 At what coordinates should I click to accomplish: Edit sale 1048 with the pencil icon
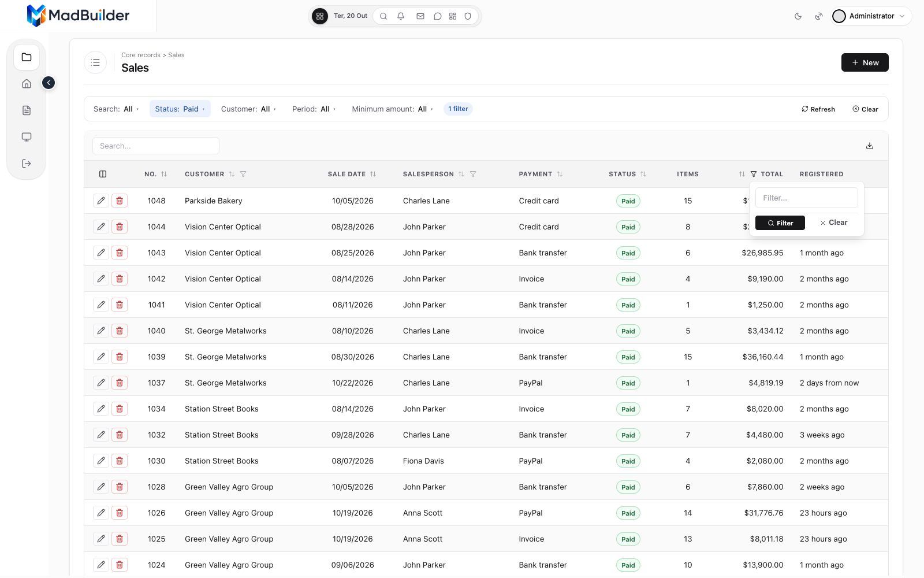tap(101, 201)
